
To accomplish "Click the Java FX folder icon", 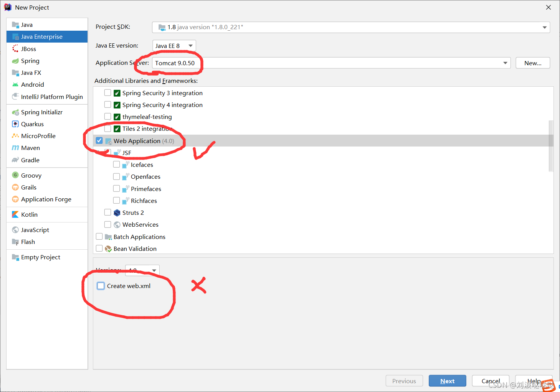I will [15, 73].
